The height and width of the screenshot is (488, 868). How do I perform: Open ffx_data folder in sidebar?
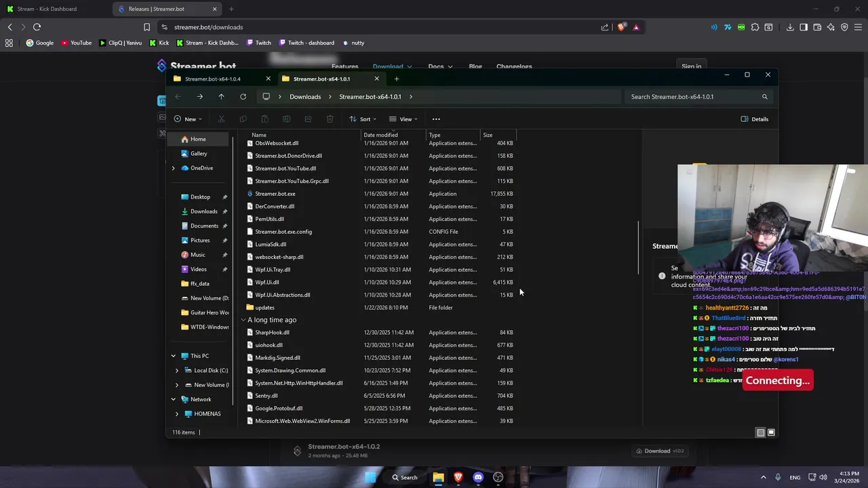199,284
